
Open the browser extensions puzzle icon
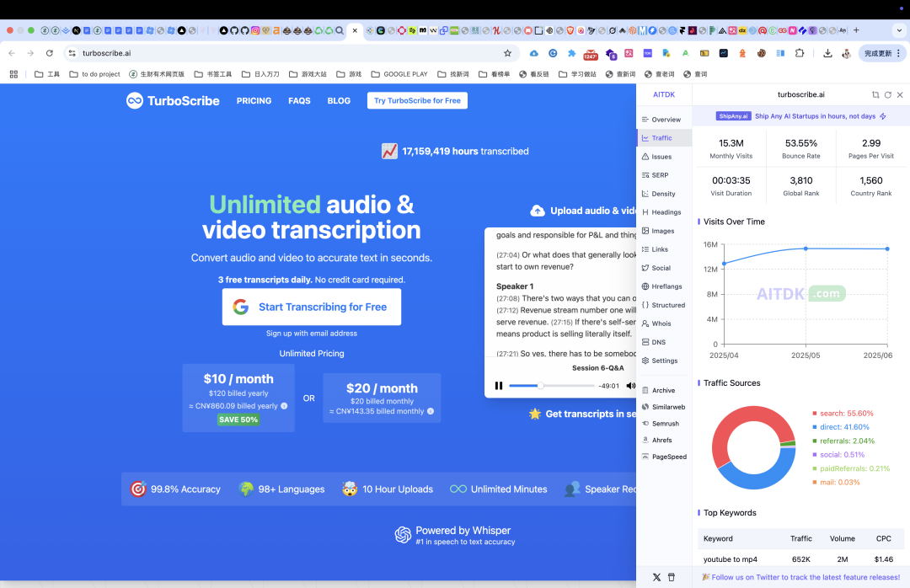[800, 53]
